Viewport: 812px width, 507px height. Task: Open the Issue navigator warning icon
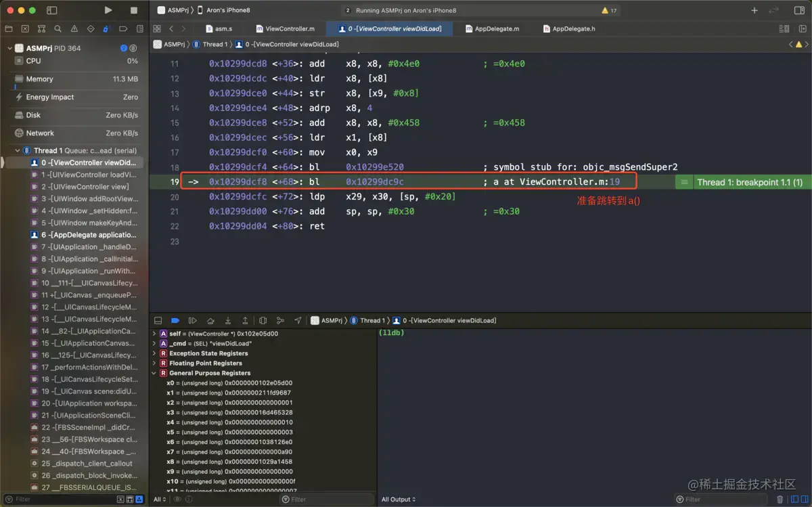click(74, 29)
